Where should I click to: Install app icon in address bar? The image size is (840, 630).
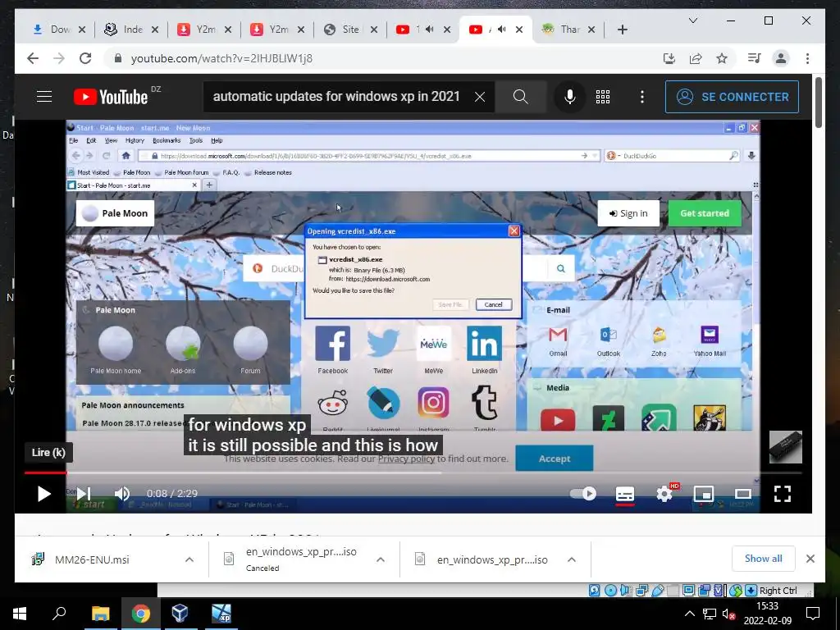pyautogui.click(x=669, y=58)
